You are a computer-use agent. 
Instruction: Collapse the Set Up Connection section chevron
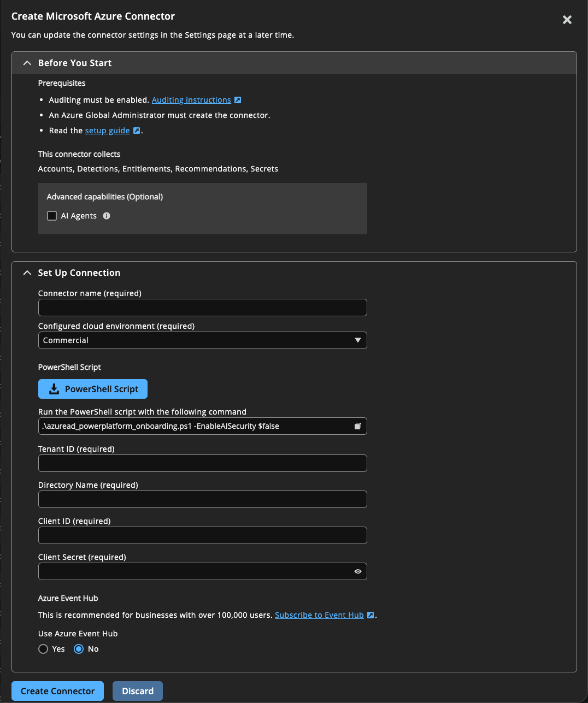tap(27, 273)
